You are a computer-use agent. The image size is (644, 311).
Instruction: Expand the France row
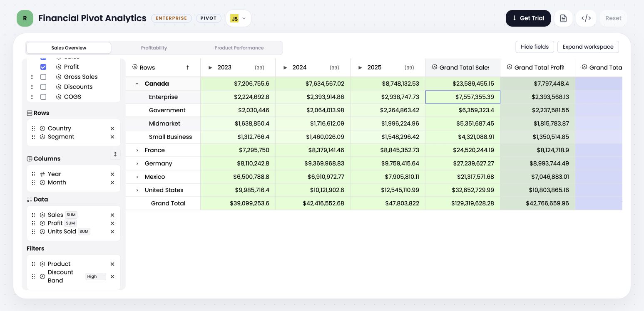click(x=137, y=150)
